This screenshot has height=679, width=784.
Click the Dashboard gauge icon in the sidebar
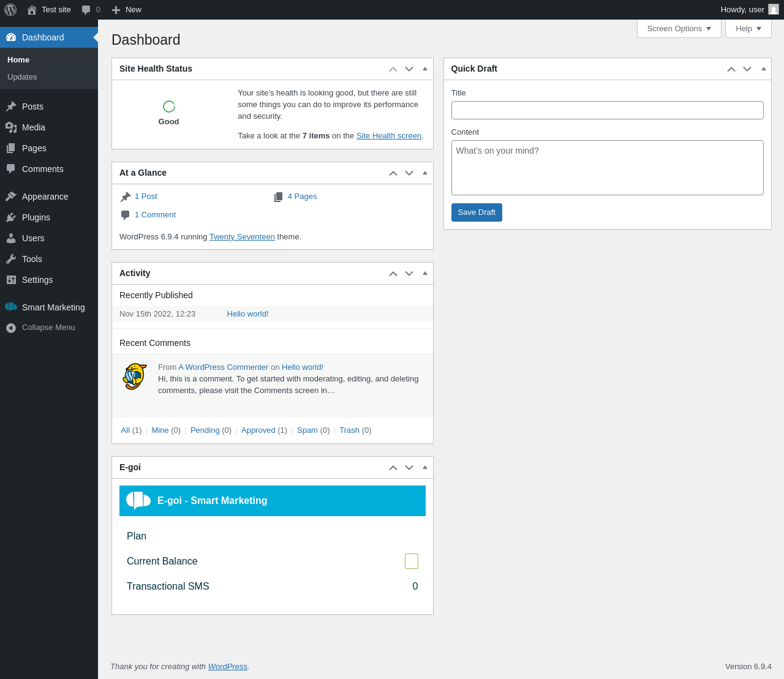pos(11,37)
